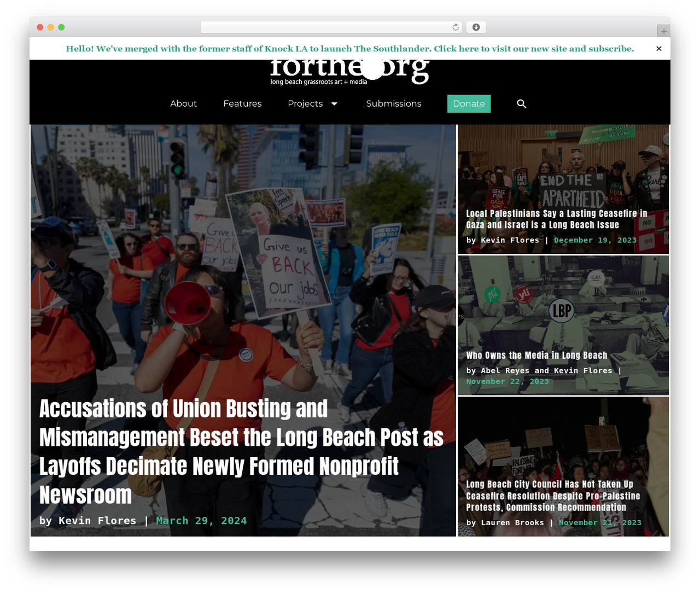The height and width of the screenshot is (593, 700).
Task: Click 'long beach grassroots art + media' tagline
Action: point(319,82)
